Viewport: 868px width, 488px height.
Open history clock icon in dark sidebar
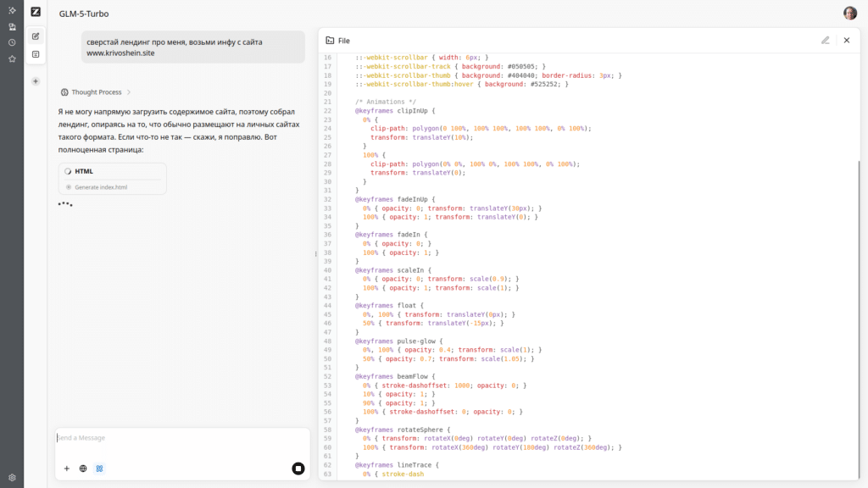point(12,42)
